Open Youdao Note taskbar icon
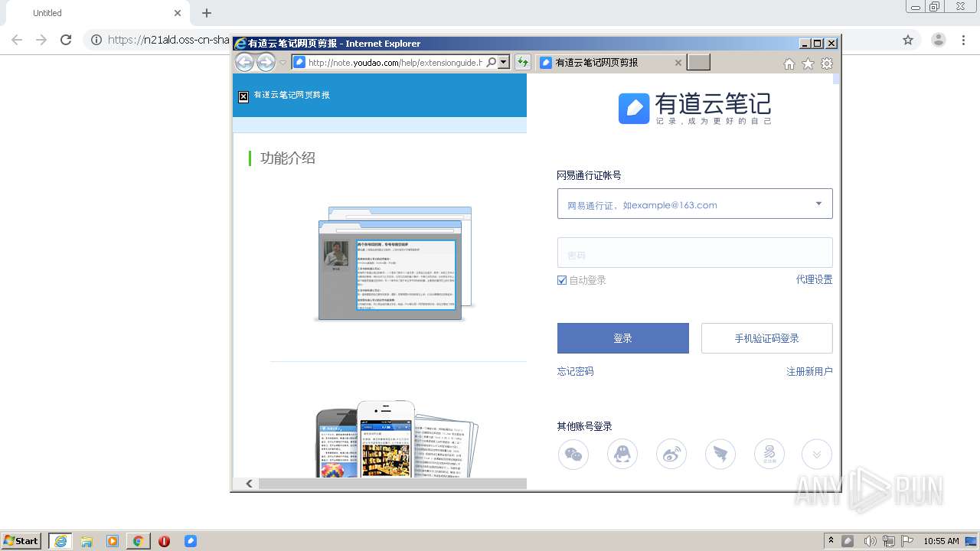Viewport: 980px width, 551px height. (x=191, y=541)
